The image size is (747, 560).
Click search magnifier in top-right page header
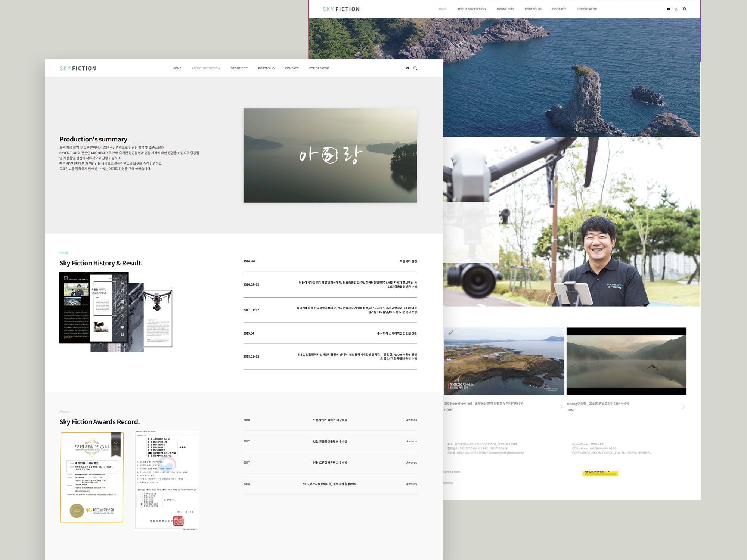coord(685,9)
